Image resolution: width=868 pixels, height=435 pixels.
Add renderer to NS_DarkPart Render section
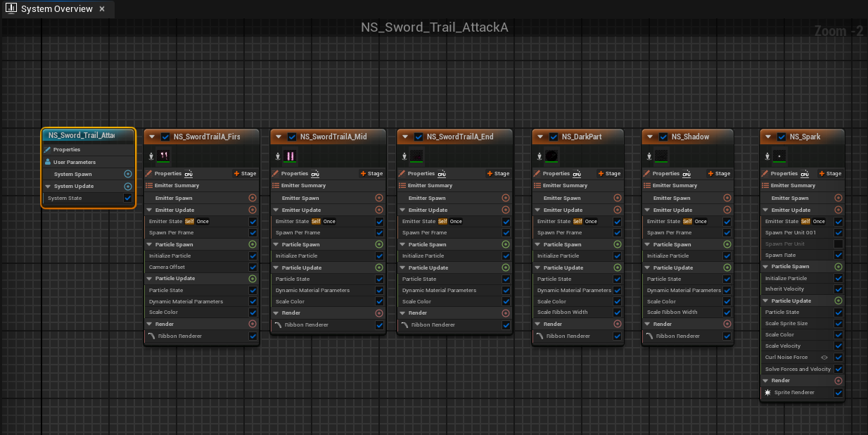click(x=618, y=324)
